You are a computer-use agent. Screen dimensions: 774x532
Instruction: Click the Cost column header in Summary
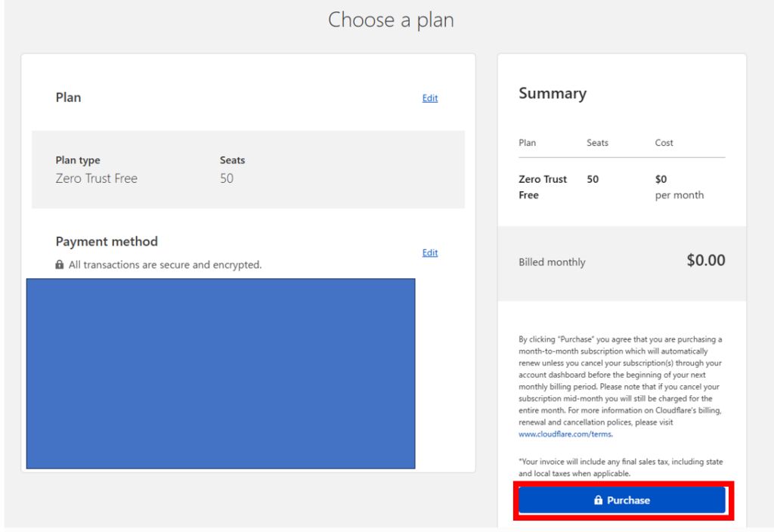(x=664, y=143)
